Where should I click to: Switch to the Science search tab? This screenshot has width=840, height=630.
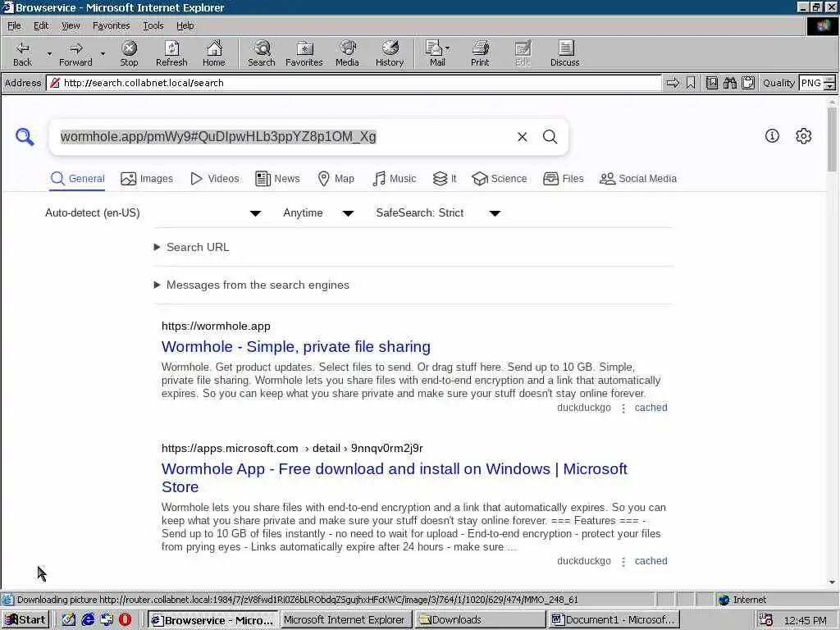[x=500, y=179]
